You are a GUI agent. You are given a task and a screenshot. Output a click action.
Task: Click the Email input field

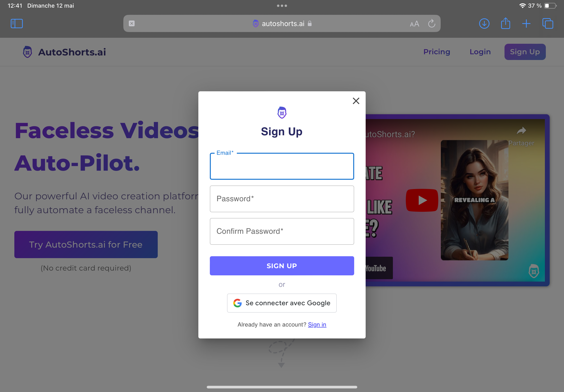pyautogui.click(x=282, y=166)
